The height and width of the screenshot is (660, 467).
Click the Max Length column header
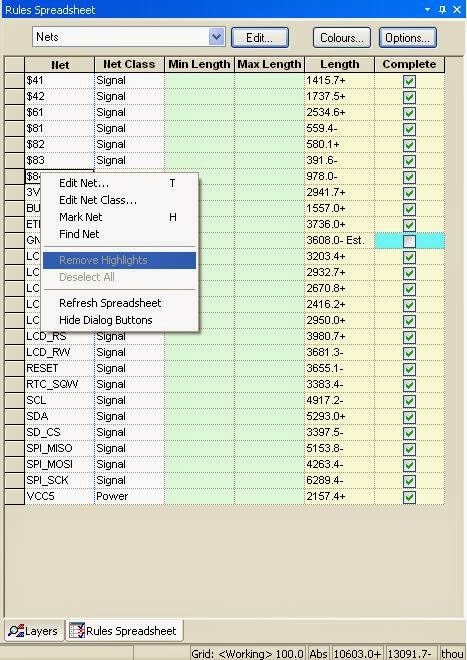click(x=269, y=64)
